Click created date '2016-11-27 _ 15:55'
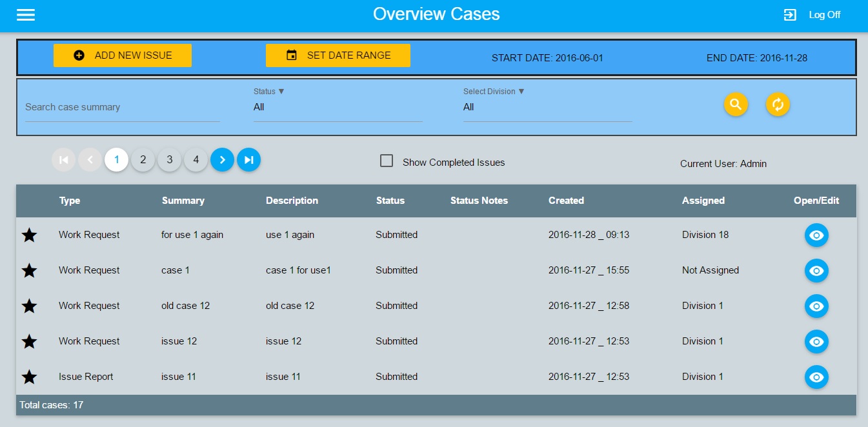This screenshot has height=427, width=868. click(x=589, y=270)
